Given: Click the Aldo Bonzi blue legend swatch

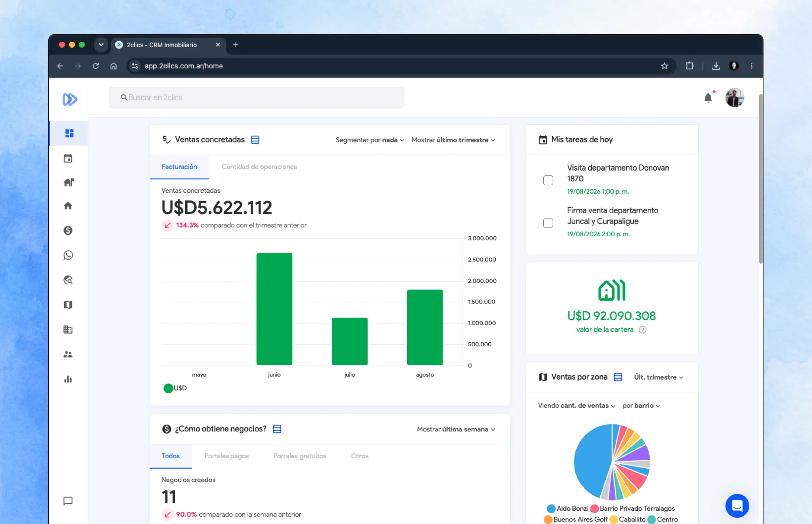Looking at the screenshot, I should click(551, 509).
